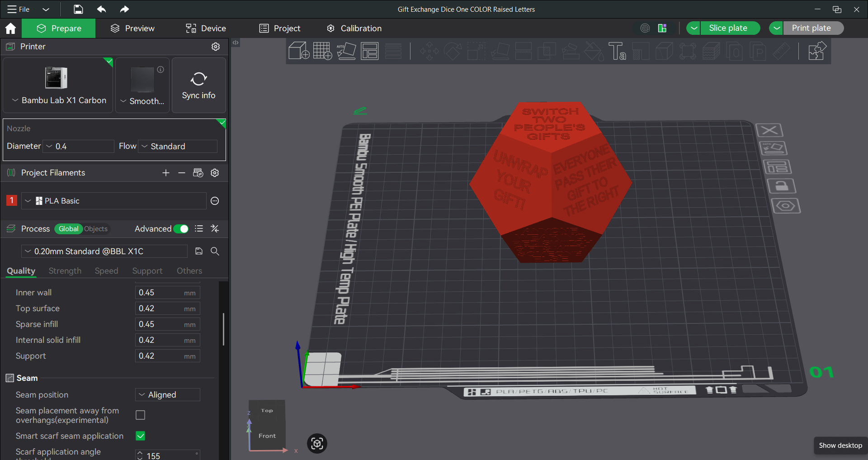The image size is (868, 460).
Task: Click the Save project icon
Action: point(78,9)
